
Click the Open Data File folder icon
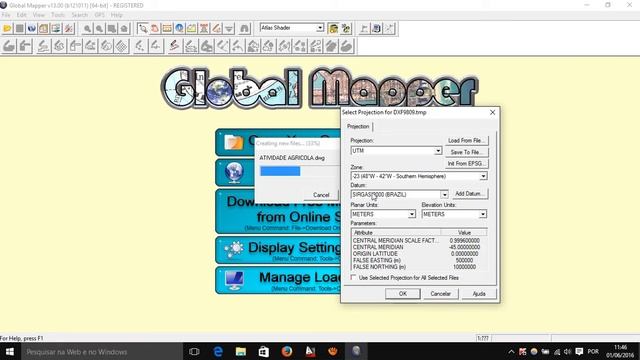coord(7,29)
